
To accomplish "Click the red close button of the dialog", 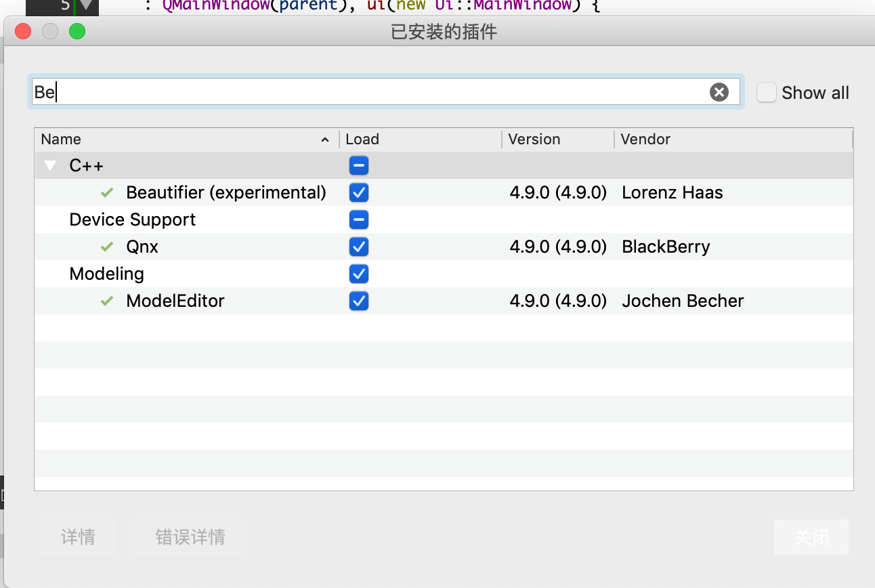I will pyautogui.click(x=22, y=31).
